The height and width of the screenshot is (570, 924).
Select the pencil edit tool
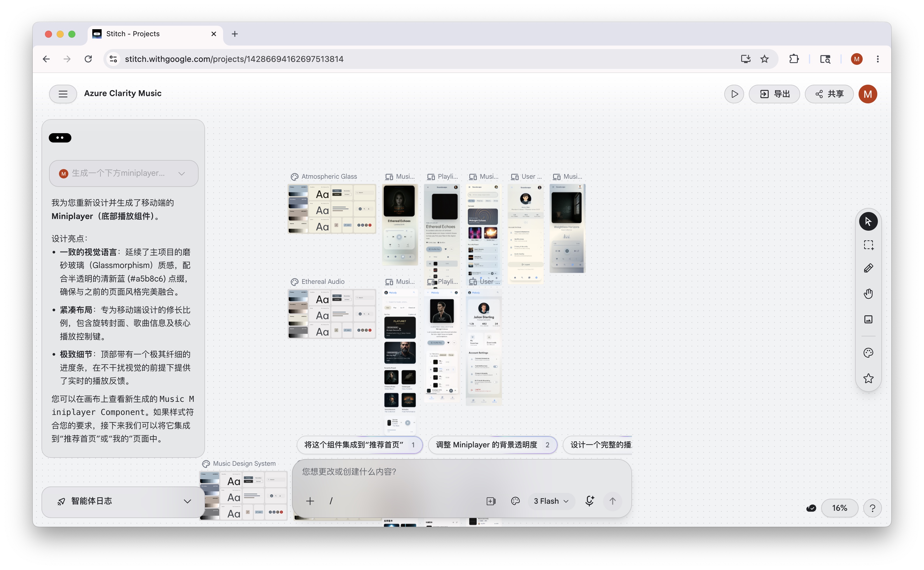(868, 268)
